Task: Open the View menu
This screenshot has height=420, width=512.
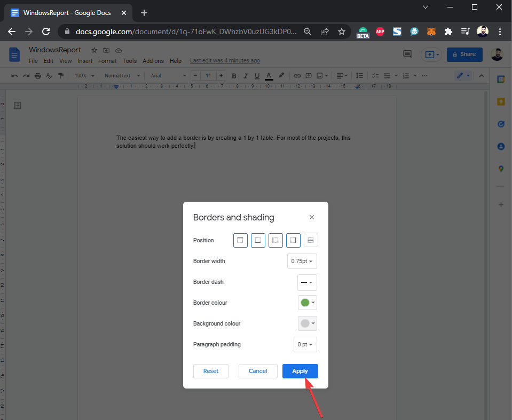Action: point(65,61)
